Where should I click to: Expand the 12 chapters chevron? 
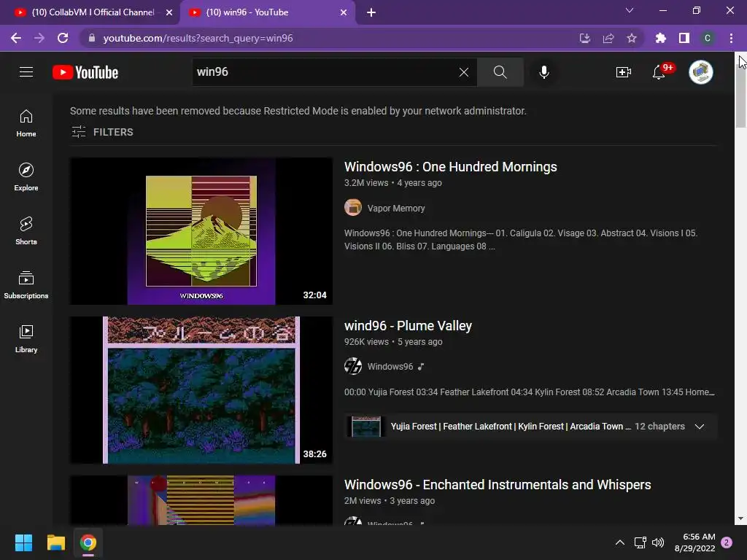tap(700, 426)
